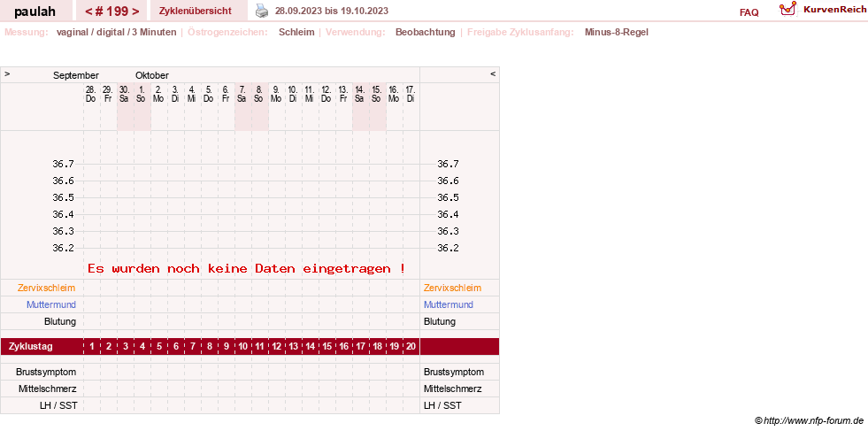Click the right Brustsymptom label
The image size is (868, 431).
(454, 372)
